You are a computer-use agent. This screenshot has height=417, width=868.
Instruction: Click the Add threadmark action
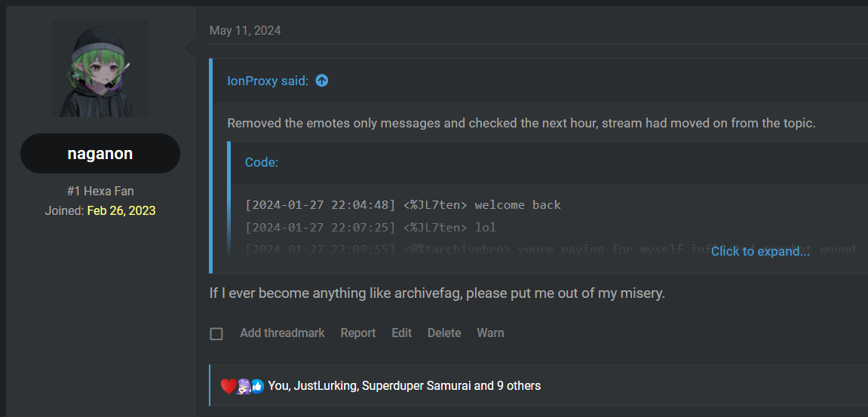coord(282,333)
